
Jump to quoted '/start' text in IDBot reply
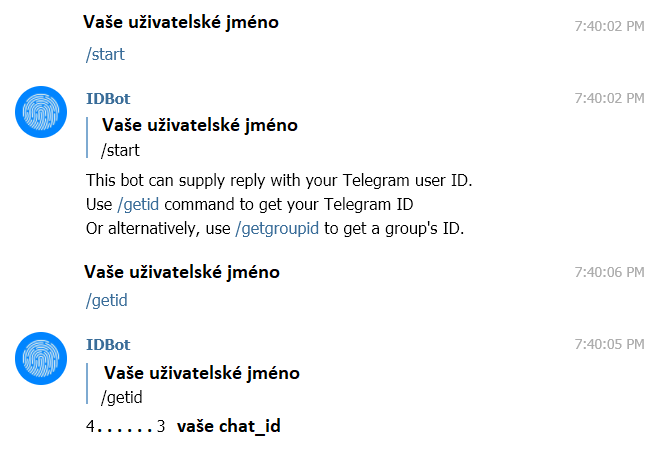tap(120, 150)
